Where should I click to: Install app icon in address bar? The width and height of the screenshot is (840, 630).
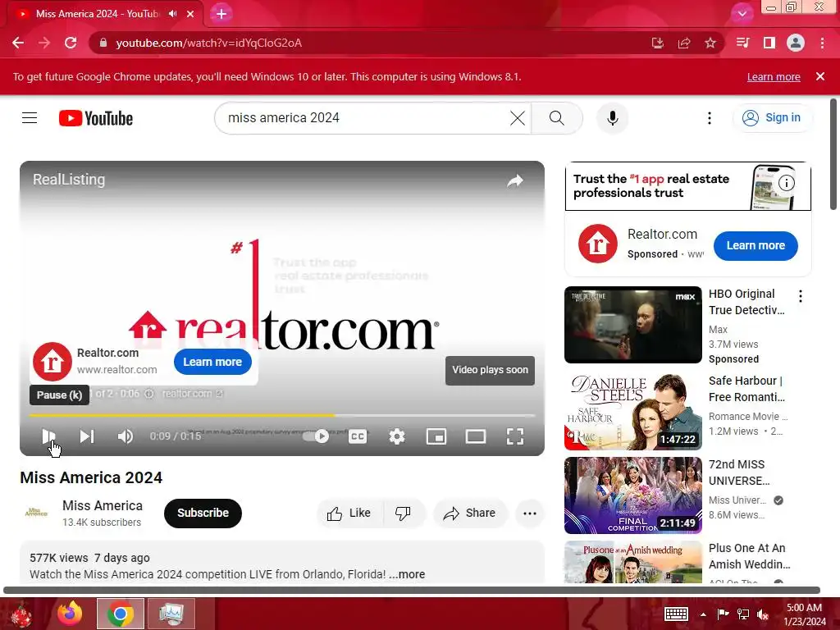tap(657, 43)
